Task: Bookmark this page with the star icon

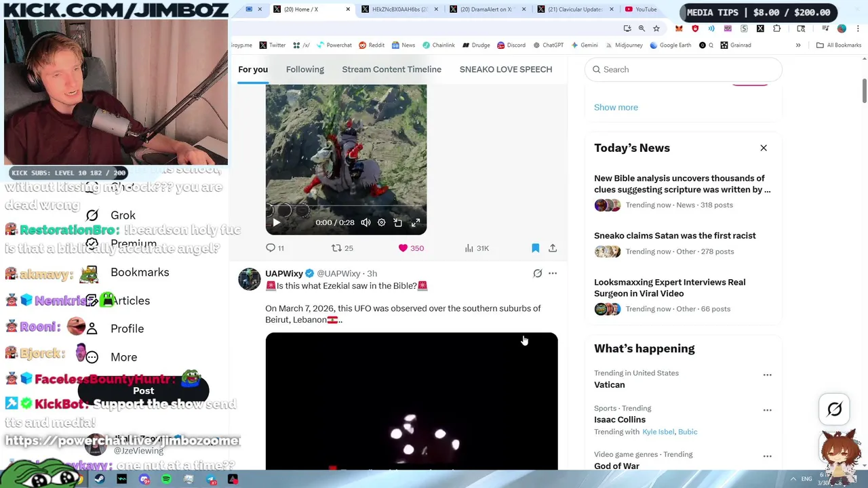Action: (x=656, y=28)
